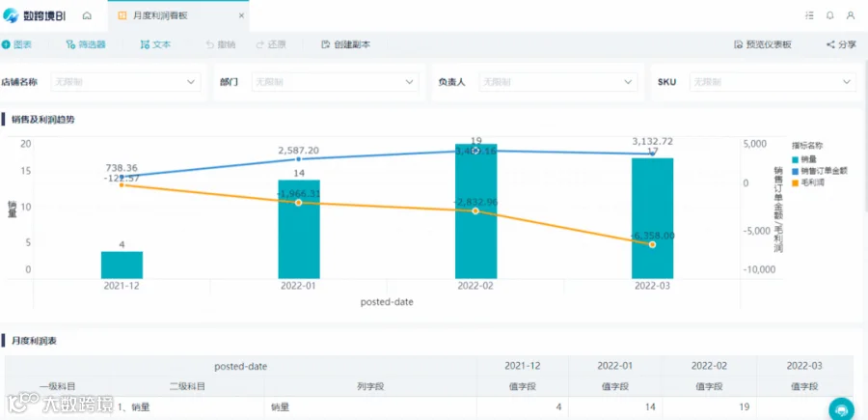This screenshot has height=420, width=868.
Task: Click the 2022-03 sales bar
Action: (x=653, y=218)
